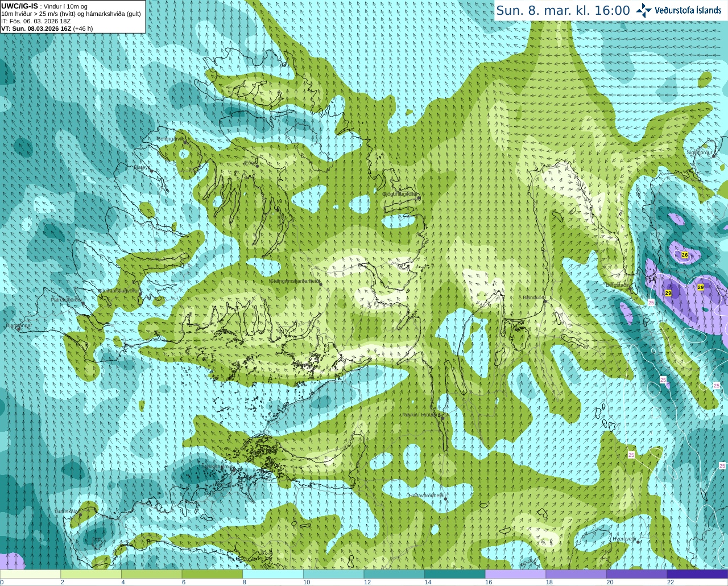
Task: Click the Bíldudalsflugvöllur station label
Action: click(118, 290)
